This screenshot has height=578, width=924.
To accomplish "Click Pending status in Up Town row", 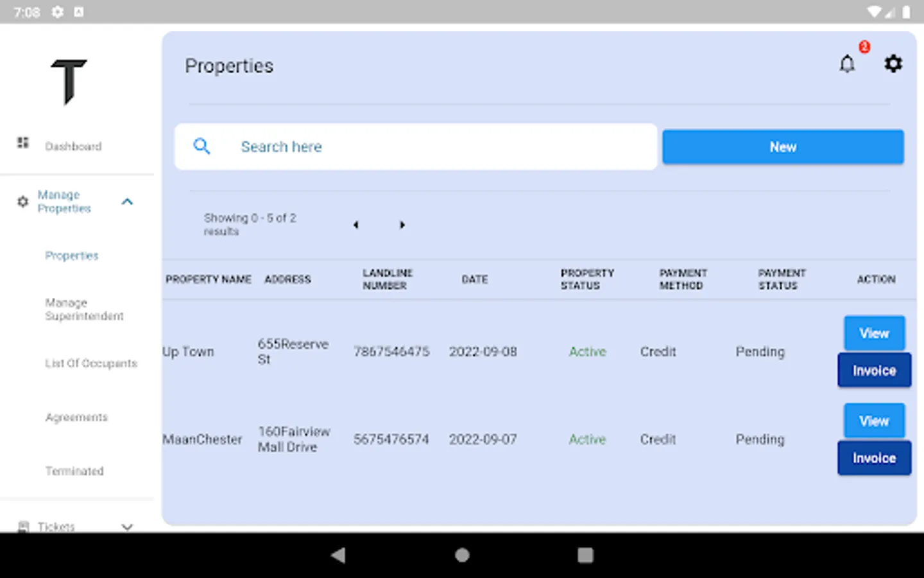I will point(760,352).
